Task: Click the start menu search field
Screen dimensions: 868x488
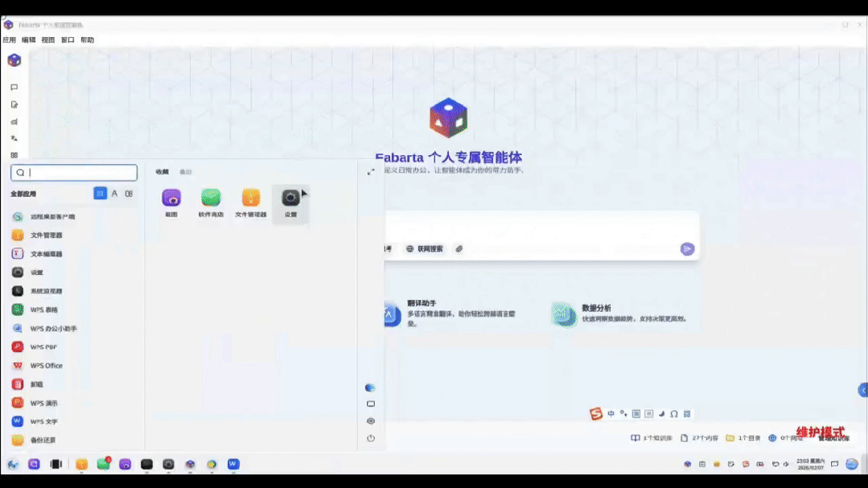Action: point(74,173)
